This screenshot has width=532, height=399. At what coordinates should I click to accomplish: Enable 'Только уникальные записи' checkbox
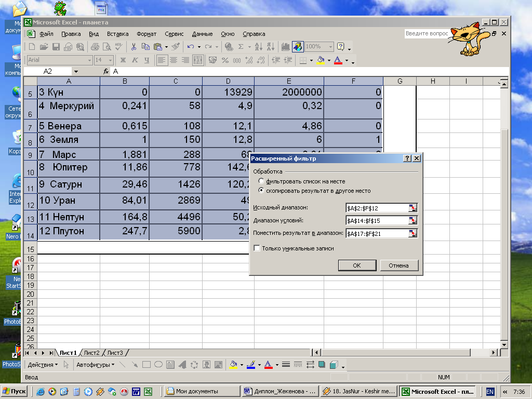(x=257, y=248)
